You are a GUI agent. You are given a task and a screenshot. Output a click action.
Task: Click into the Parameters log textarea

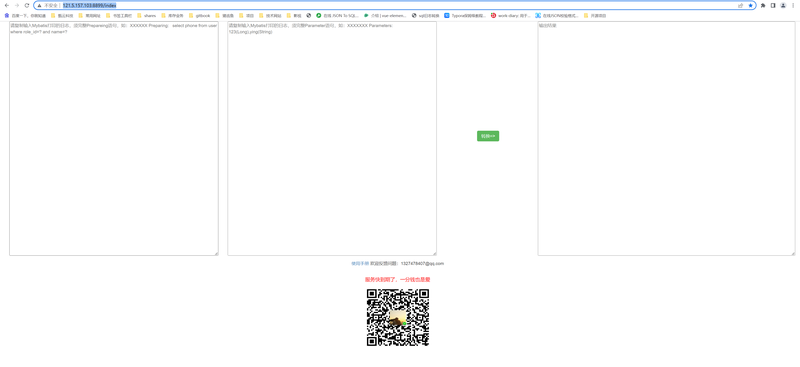tap(332, 138)
